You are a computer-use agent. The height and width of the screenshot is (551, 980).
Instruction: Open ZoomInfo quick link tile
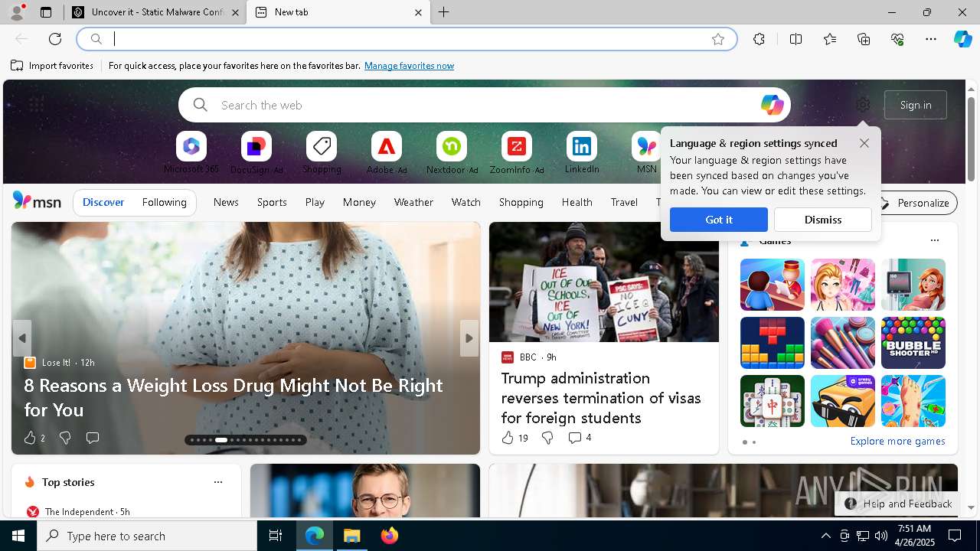tap(517, 152)
